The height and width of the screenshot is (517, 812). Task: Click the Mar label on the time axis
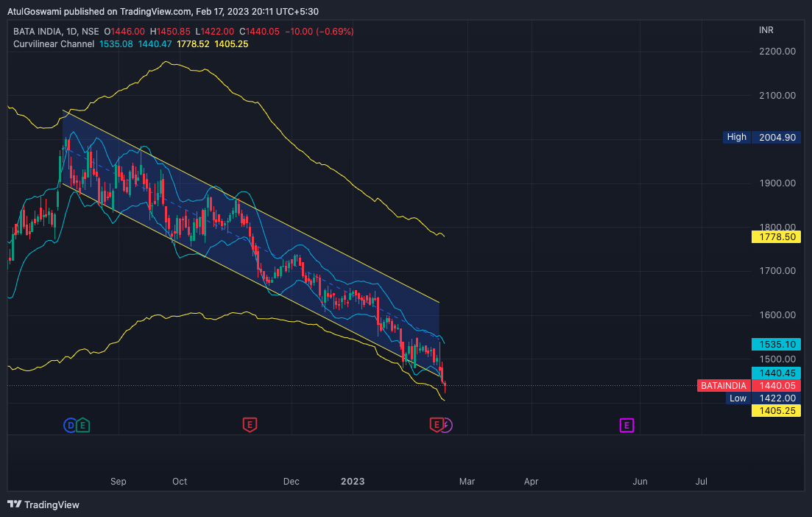[x=467, y=481]
